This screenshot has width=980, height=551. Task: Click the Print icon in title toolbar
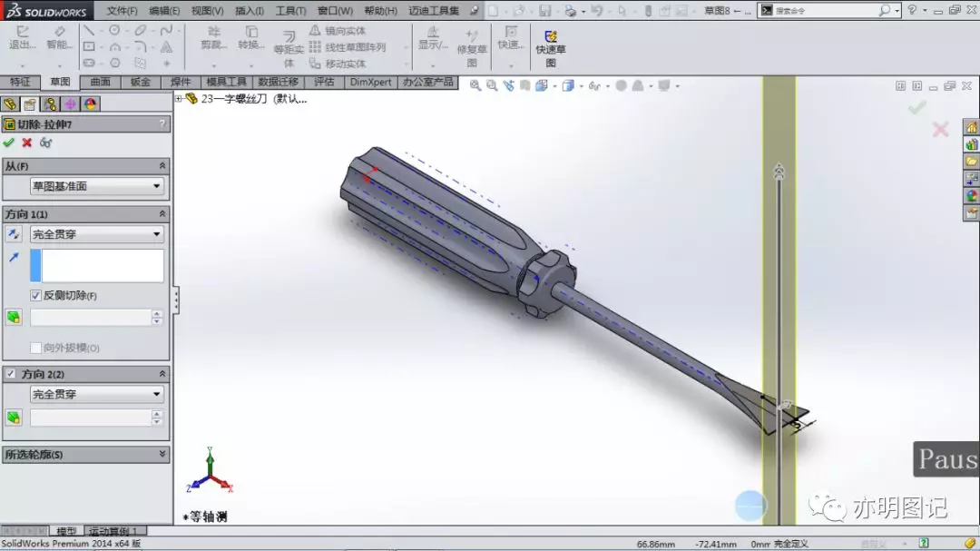[570, 11]
